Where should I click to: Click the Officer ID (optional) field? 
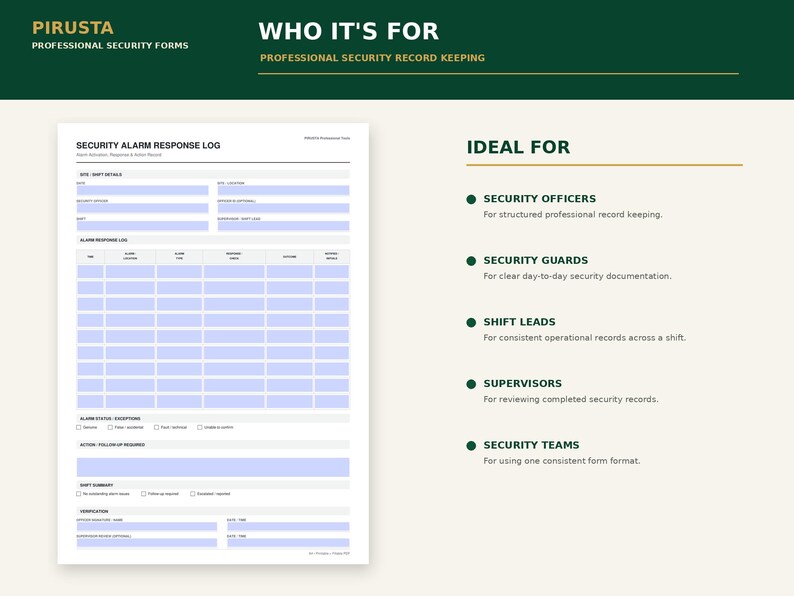283,208
